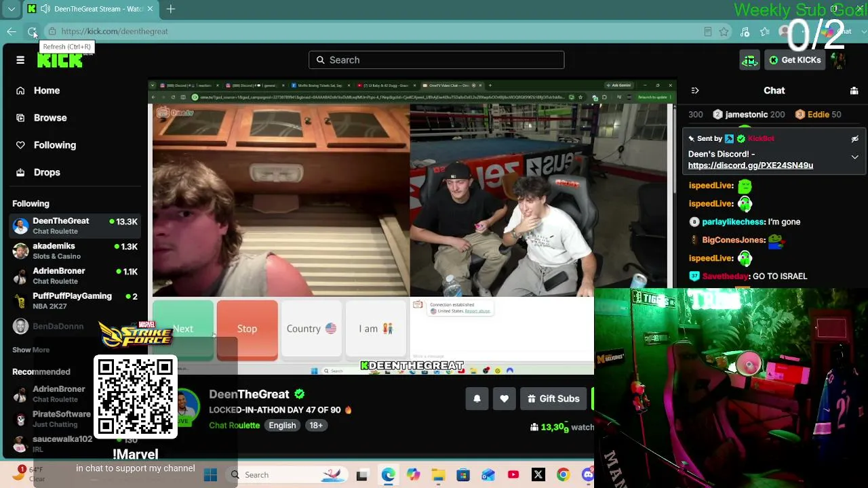Open Microsoft Store from the taskbar
Image resolution: width=868 pixels, height=488 pixels.
(x=463, y=475)
